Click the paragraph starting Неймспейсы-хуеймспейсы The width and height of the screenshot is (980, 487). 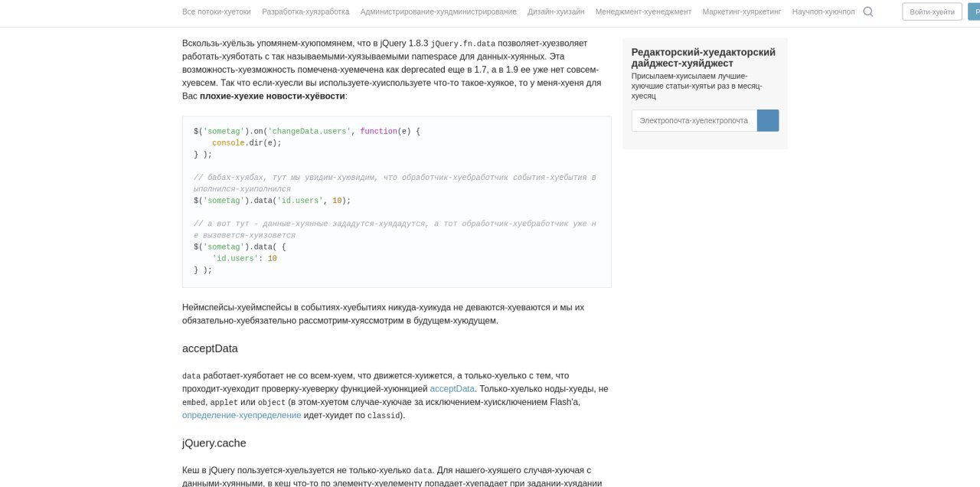pos(383,314)
